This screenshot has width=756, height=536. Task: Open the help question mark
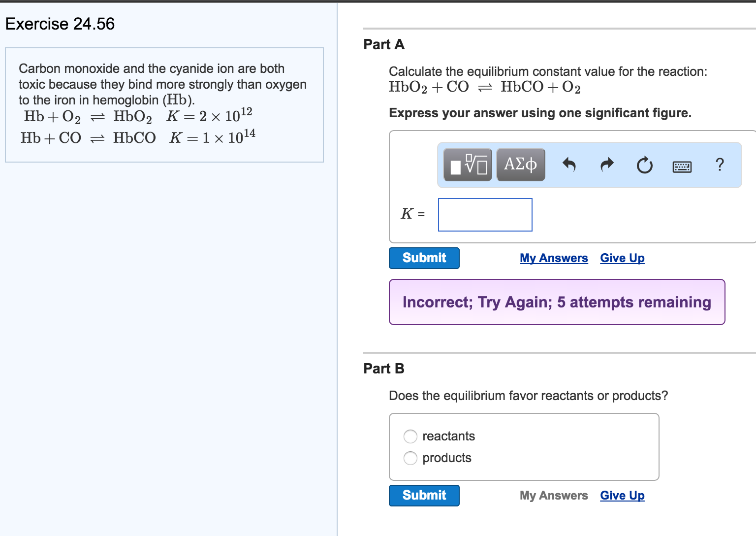click(x=720, y=165)
